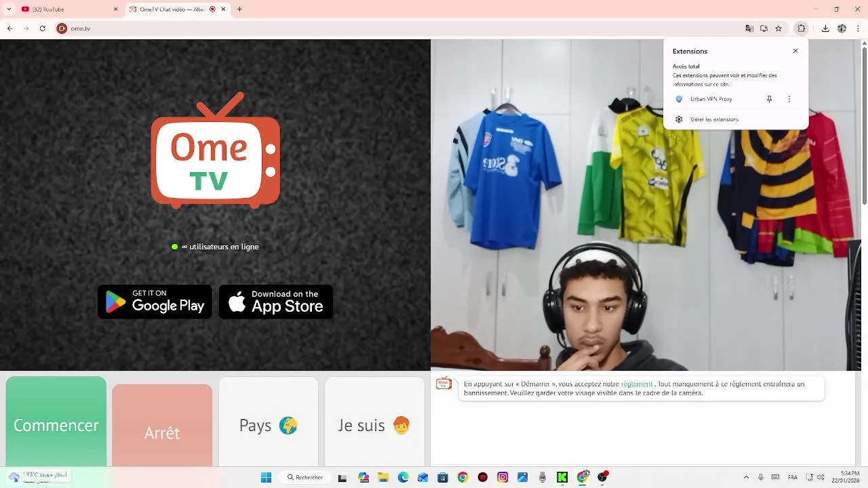This screenshot has width=868, height=488.
Task: Open the Chrome three-dot menu
Action: (858, 28)
